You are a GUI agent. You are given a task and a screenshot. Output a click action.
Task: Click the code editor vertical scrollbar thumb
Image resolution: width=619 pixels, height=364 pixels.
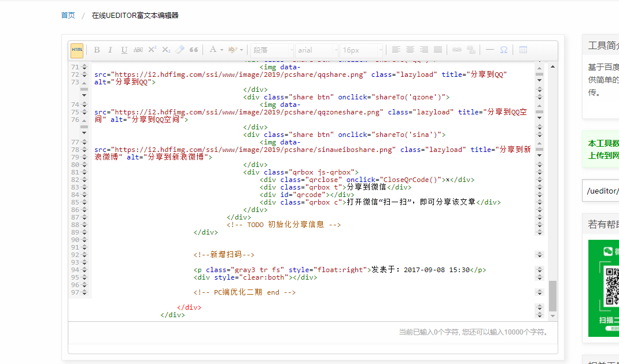552,296
